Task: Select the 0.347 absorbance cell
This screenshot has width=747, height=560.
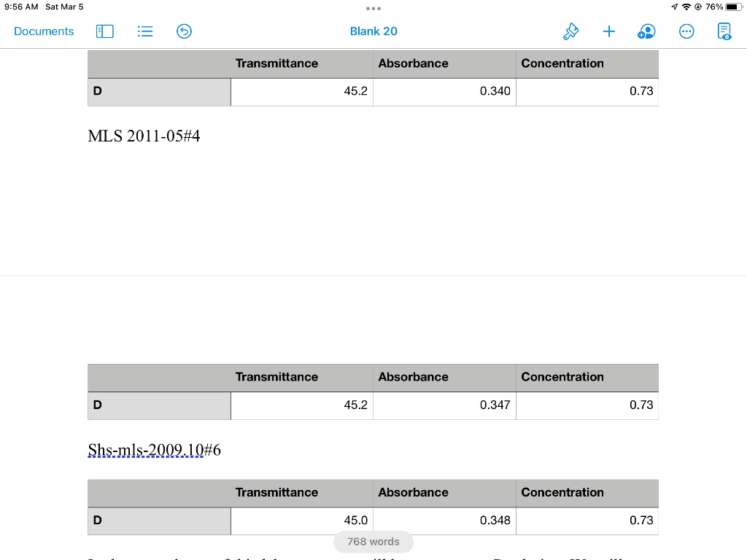Action: (444, 405)
